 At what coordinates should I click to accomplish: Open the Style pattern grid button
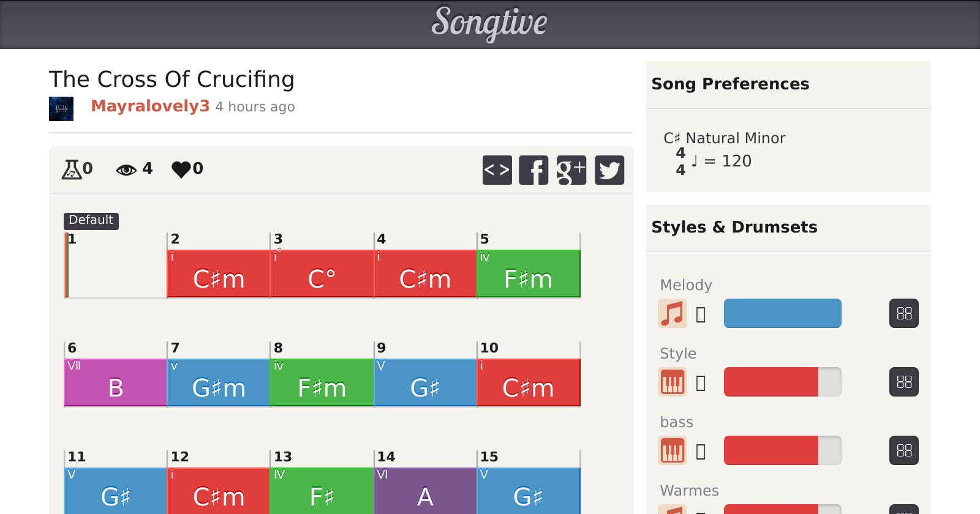903,382
